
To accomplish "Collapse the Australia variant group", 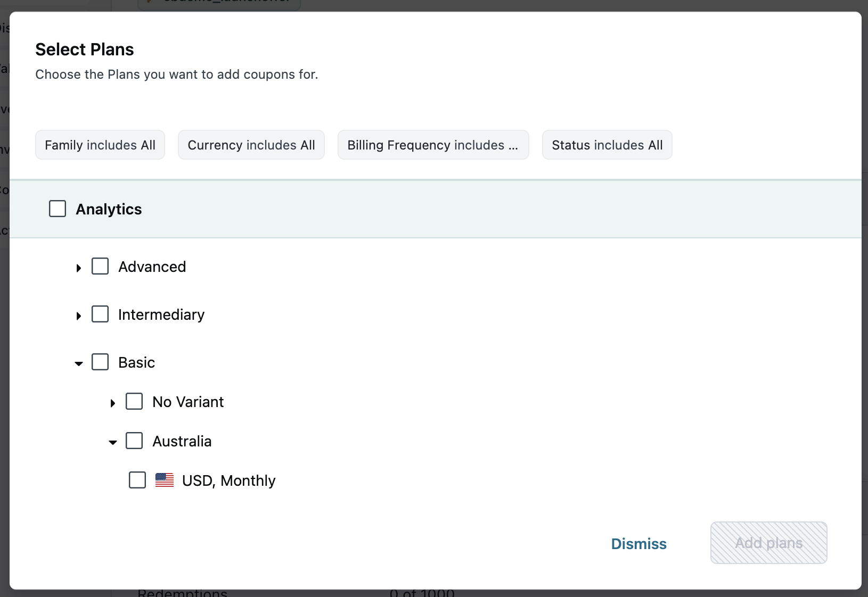I will pos(113,442).
